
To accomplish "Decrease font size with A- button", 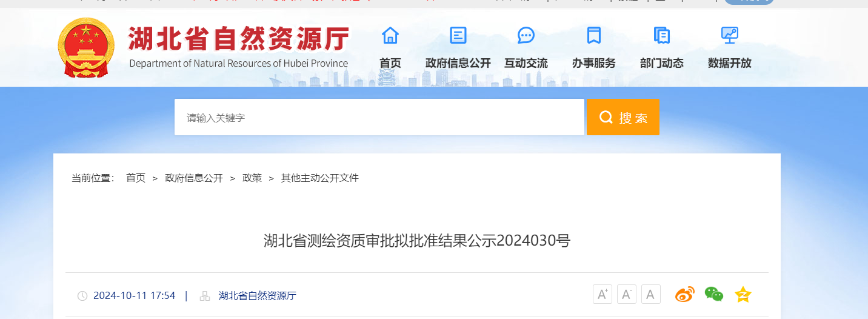I will pos(627,294).
